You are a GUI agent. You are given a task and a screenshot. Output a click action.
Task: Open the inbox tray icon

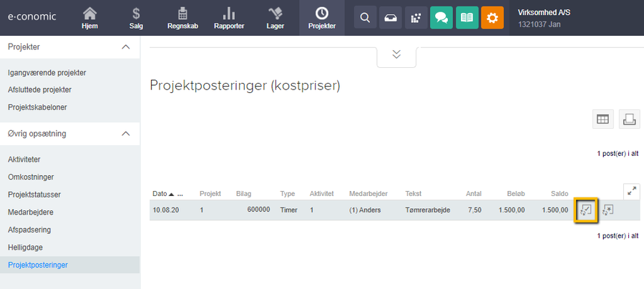(391, 18)
